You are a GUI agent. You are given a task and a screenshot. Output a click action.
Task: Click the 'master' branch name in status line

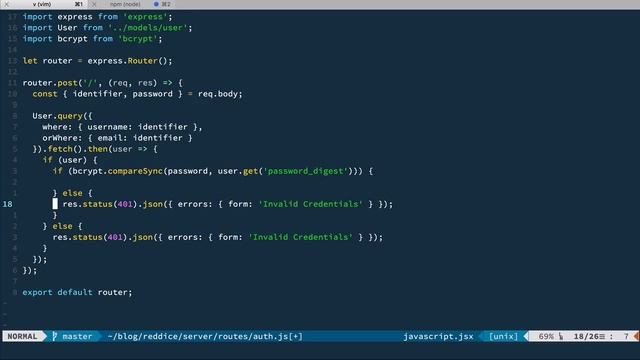coord(77,336)
